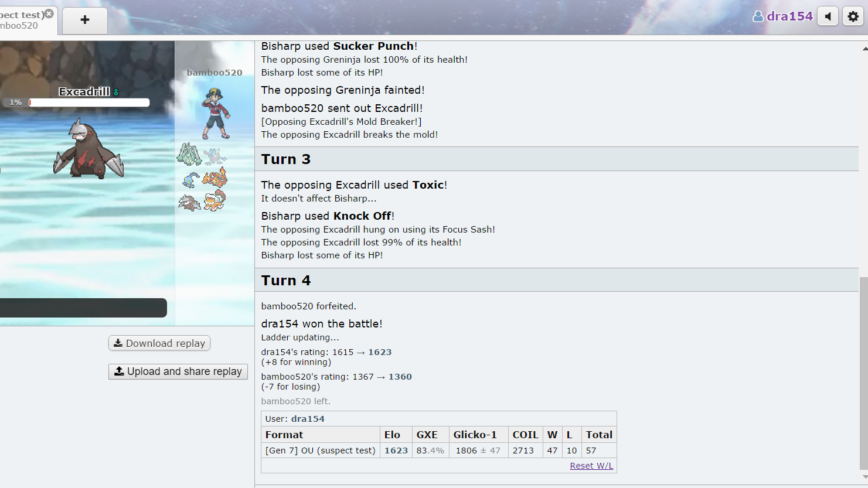The height and width of the screenshot is (488, 868).
Task: Click 'bamboo520 sent out Excadrill!' line
Action: [x=342, y=108]
